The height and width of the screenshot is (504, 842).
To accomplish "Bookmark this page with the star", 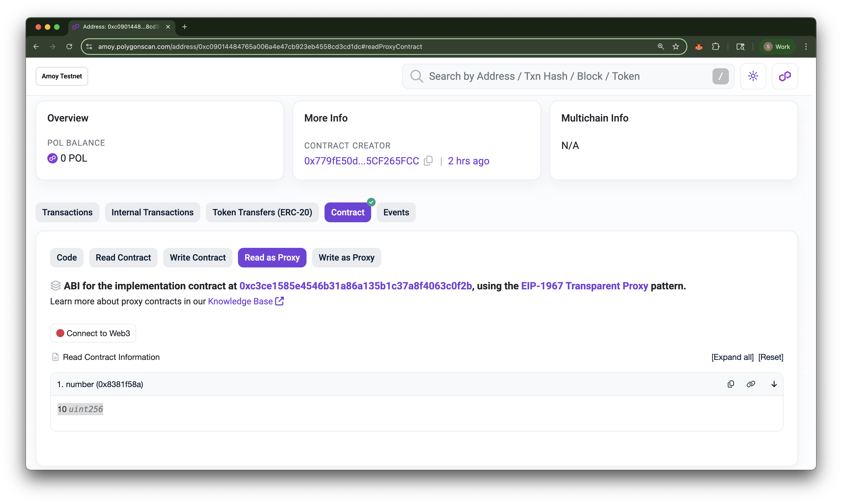I will coord(675,47).
